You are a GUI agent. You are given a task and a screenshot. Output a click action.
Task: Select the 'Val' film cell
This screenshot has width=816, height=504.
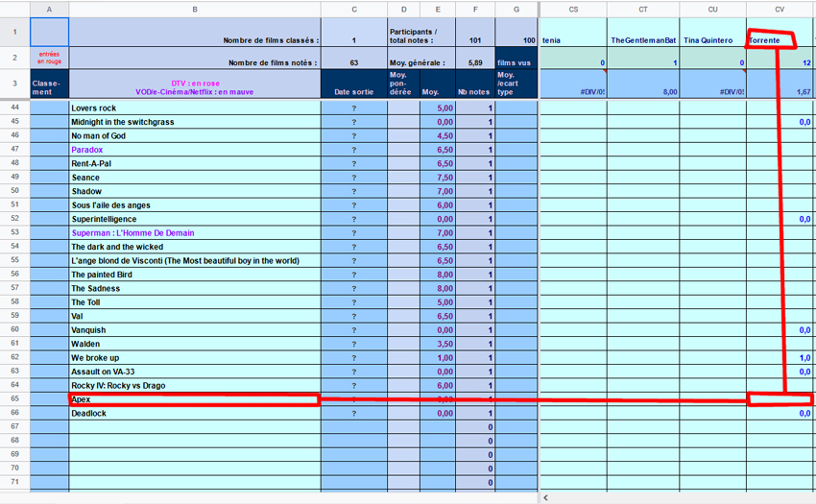pos(195,316)
